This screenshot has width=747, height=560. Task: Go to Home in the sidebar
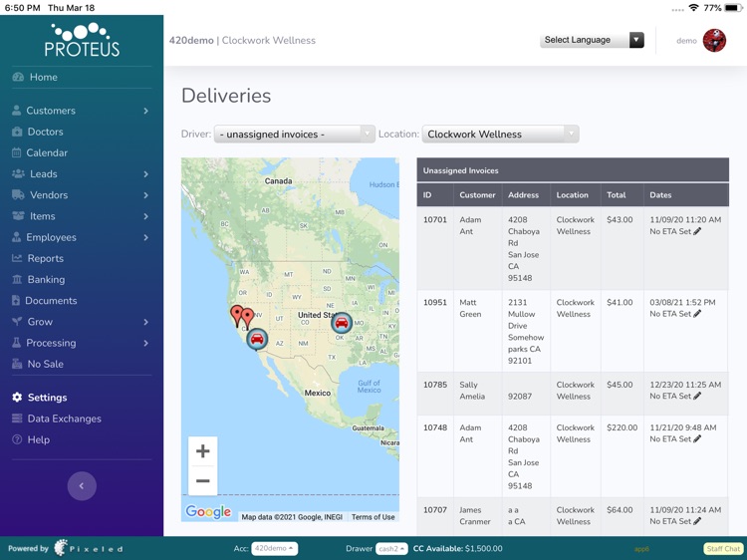(43, 77)
